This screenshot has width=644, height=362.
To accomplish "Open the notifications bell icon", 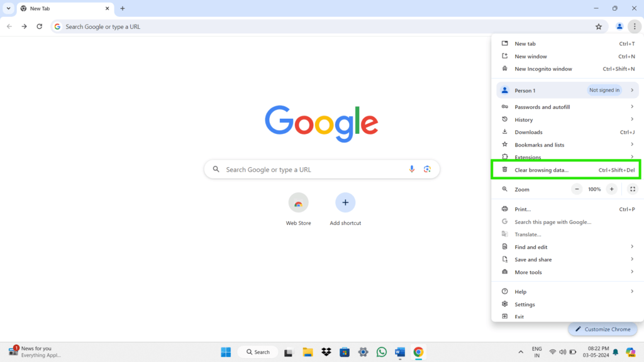I will (616, 352).
